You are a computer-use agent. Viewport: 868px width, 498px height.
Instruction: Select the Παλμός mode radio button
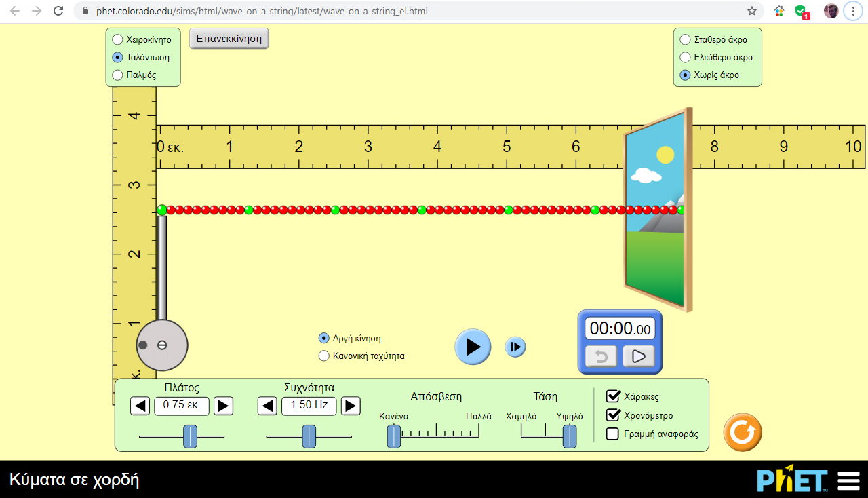coord(117,75)
